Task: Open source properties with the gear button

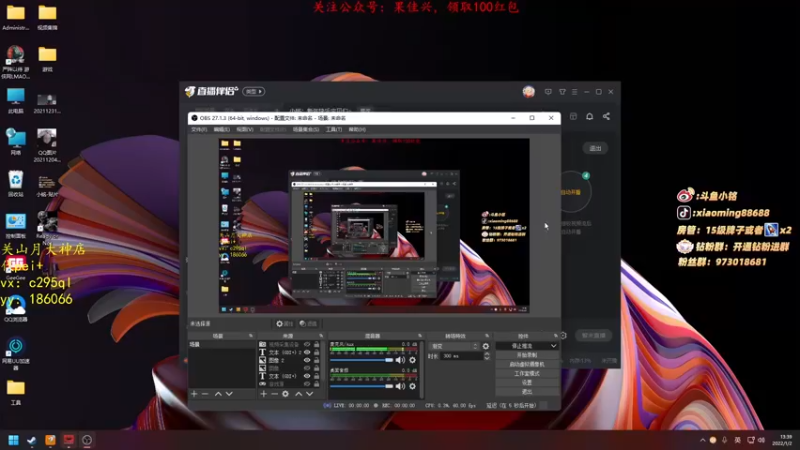Action: point(285,394)
